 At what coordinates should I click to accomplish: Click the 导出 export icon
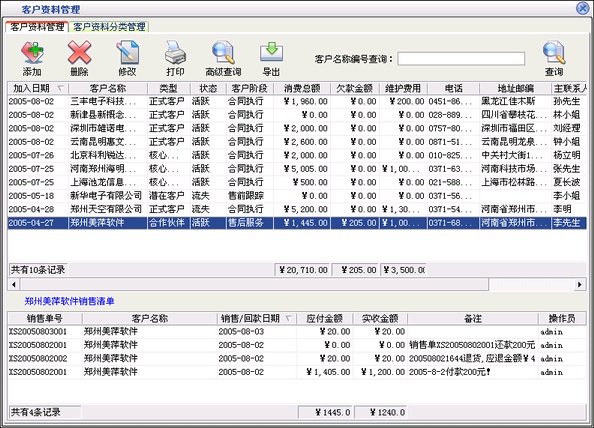271,52
